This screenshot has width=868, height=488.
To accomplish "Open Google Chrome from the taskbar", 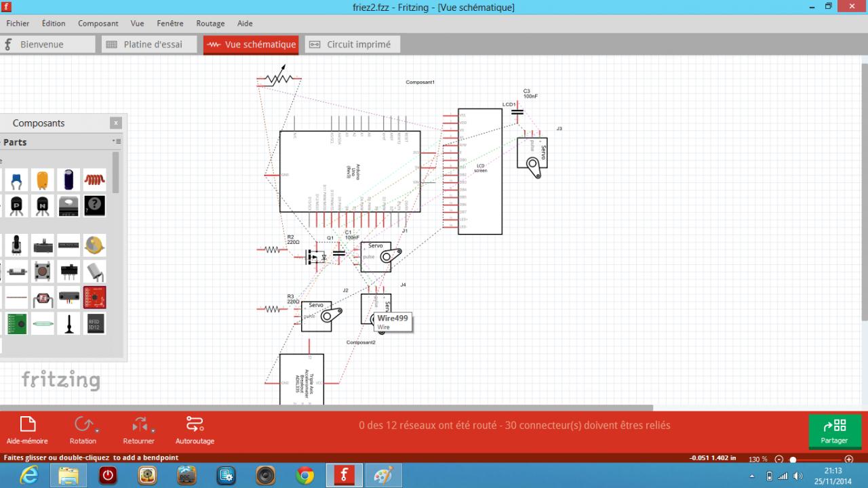I will pos(305,476).
